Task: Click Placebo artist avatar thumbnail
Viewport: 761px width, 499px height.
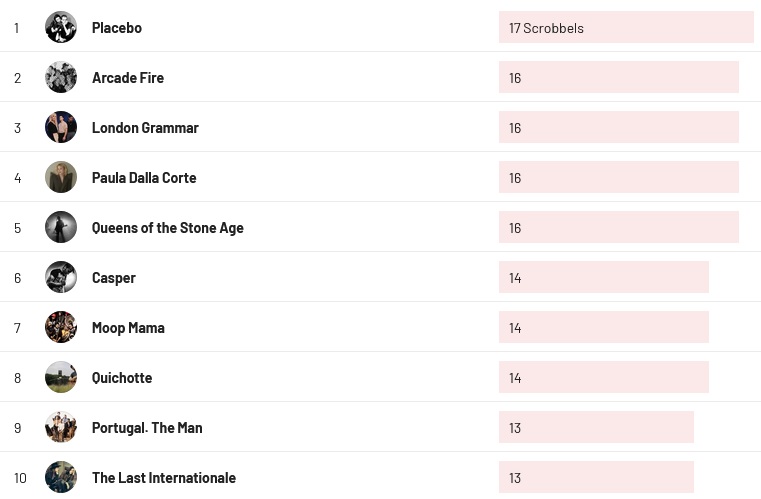Action: coord(61,28)
